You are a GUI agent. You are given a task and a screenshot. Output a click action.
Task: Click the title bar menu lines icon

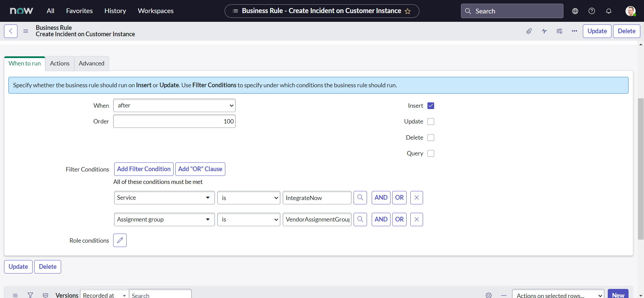[236, 11]
